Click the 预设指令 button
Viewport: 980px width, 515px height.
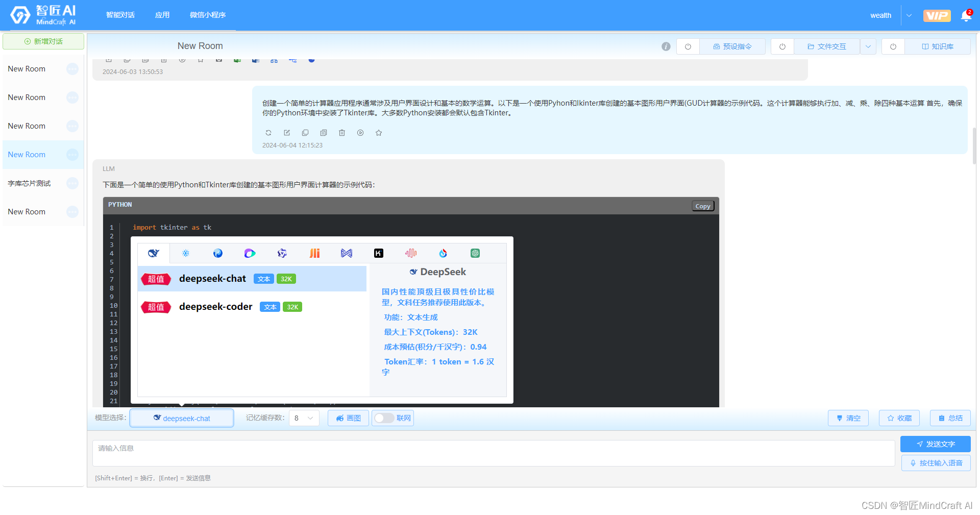pos(732,46)
